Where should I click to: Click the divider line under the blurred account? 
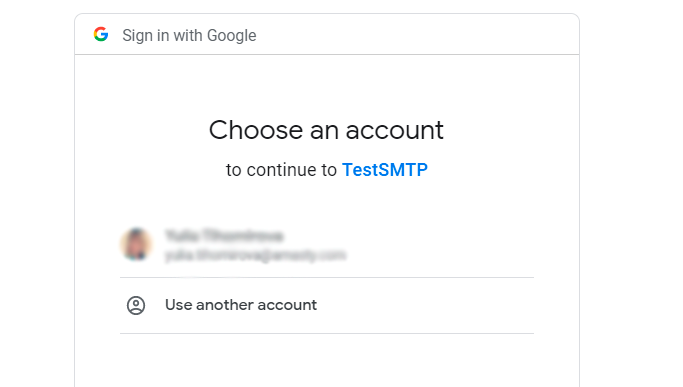pyautogui.click(x=327, y=277)
